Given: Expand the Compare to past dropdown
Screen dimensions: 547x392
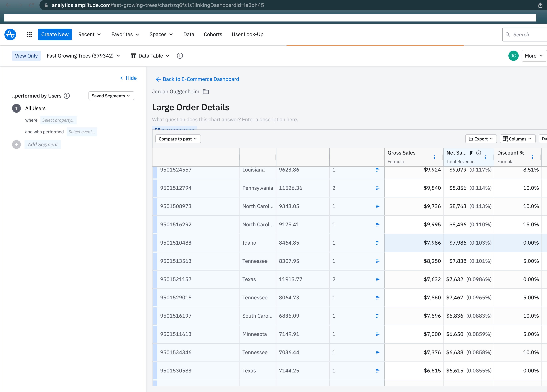Looking at the screenshot, I should (178, 139).
